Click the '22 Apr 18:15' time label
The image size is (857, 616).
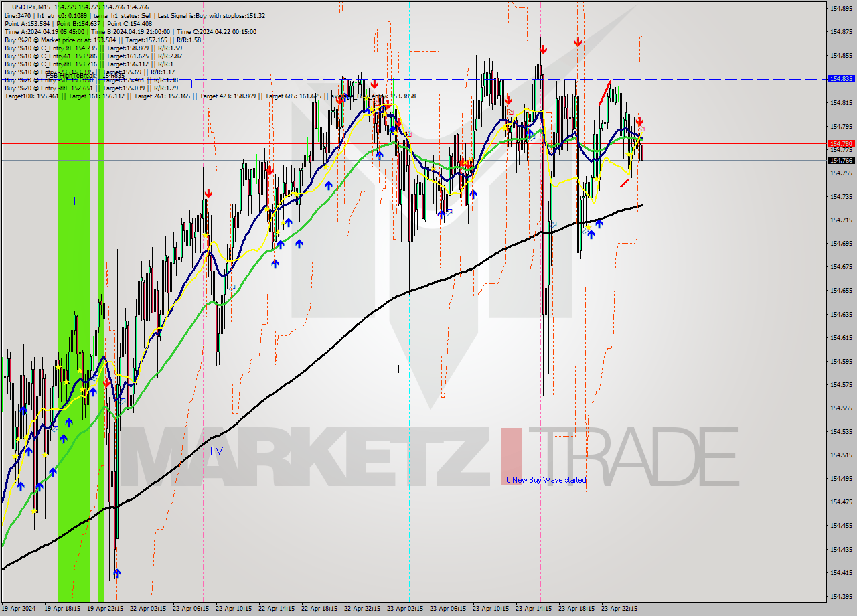(320, 609)
